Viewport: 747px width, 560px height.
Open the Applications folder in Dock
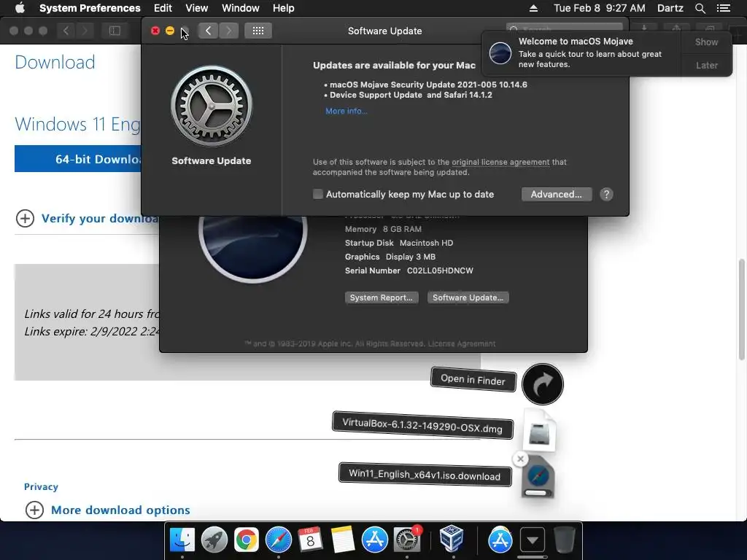pos(500,540)
